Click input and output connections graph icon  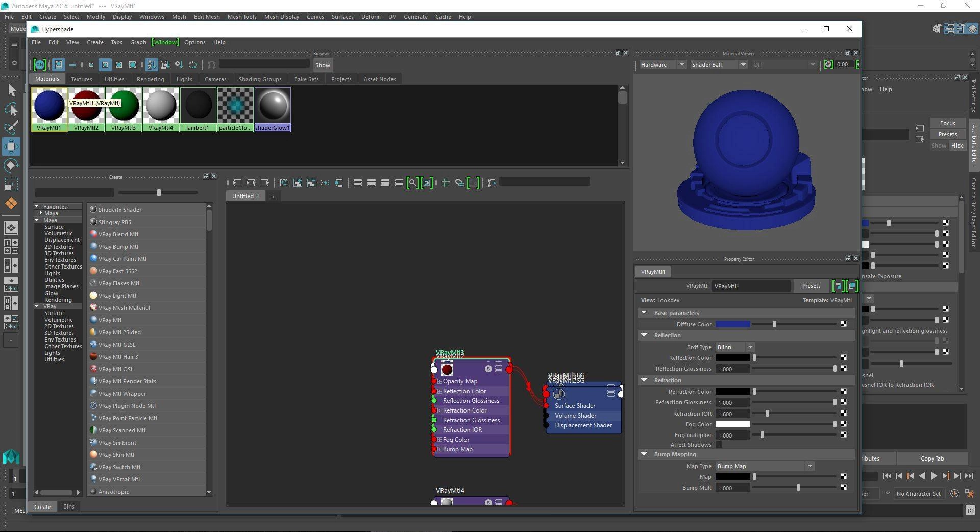251,183
